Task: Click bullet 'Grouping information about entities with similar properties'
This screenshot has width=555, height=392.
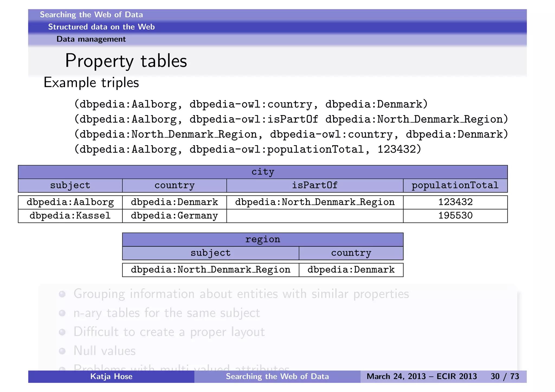Action: coord(241,294)
